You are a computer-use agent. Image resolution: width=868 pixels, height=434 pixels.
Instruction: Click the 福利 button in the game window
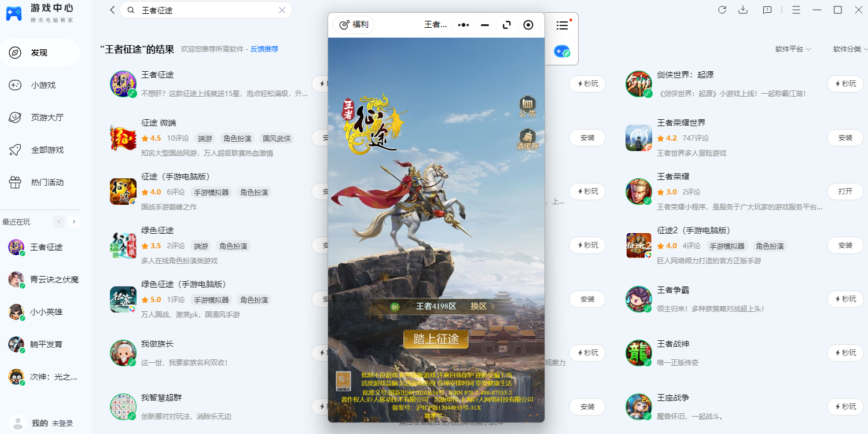(x=354, y=25)
